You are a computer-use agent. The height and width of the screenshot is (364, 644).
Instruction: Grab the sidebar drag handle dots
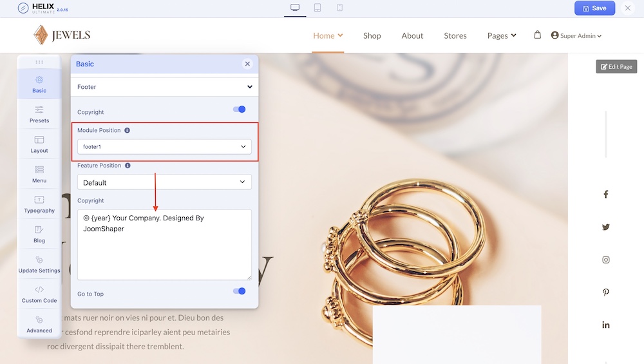click(39, 62)
